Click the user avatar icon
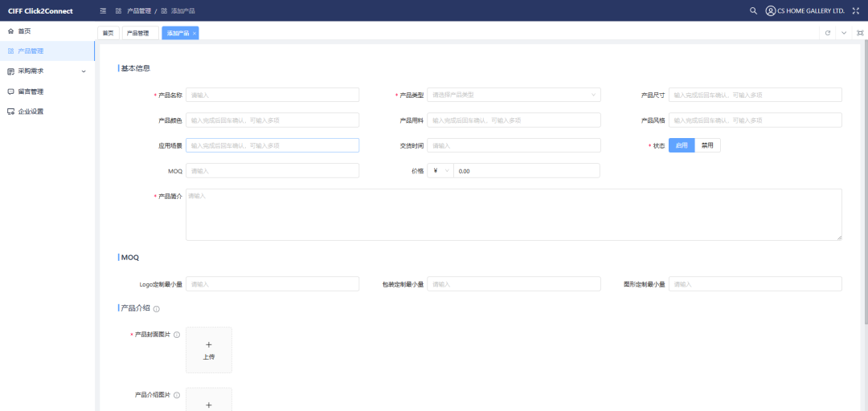The height and width of the screenshot is (411, 868). [770, 10]
